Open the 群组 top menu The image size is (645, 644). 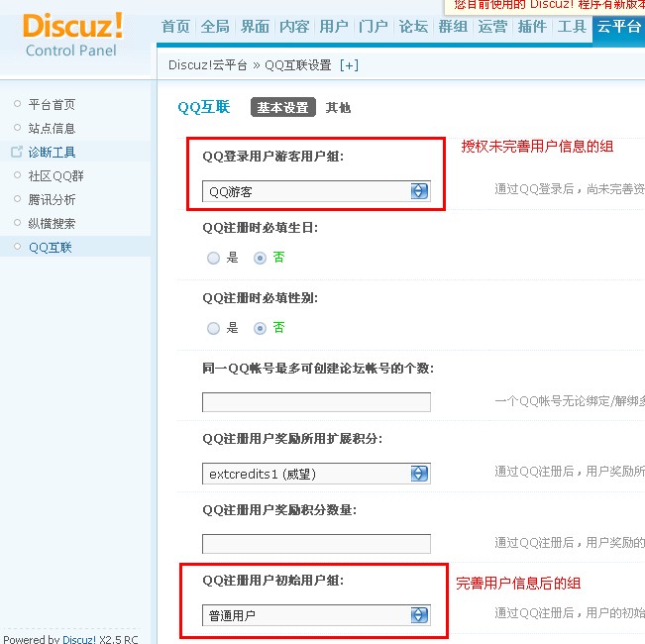coord(453,27)
